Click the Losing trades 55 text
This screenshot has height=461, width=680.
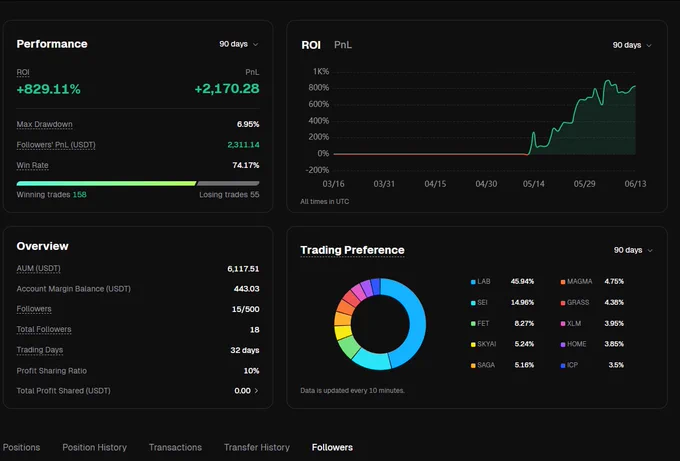(x=229, y=195)
